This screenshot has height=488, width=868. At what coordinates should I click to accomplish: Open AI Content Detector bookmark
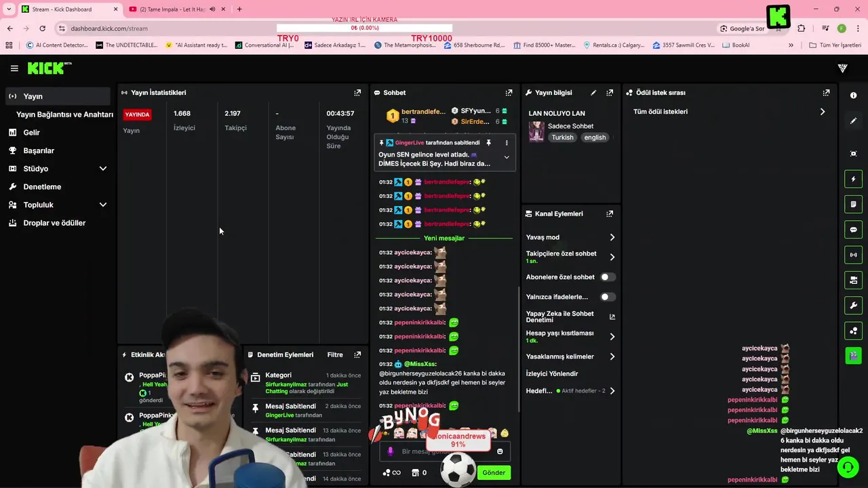click(x=57, y=45)
